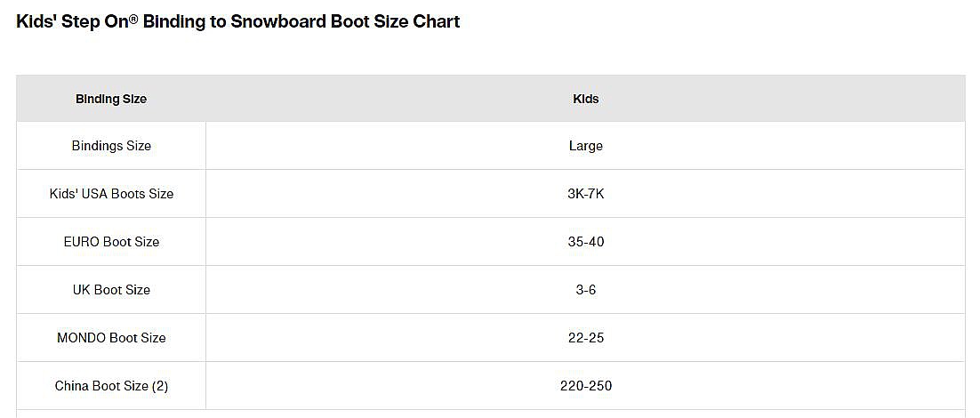Click the "35-40" EURO size value

[x=585, y=242]
